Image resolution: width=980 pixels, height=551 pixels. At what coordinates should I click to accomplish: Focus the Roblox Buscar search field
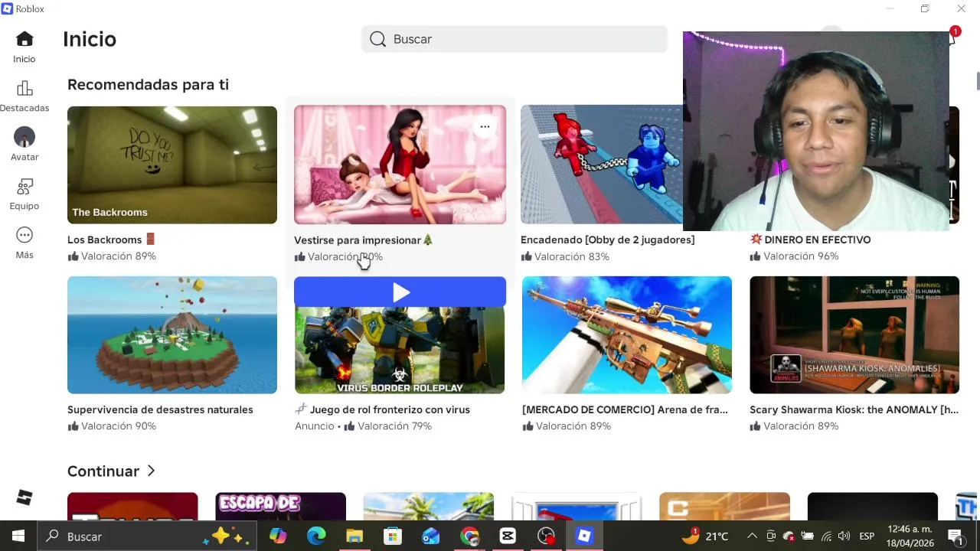[x=514, y=39]
